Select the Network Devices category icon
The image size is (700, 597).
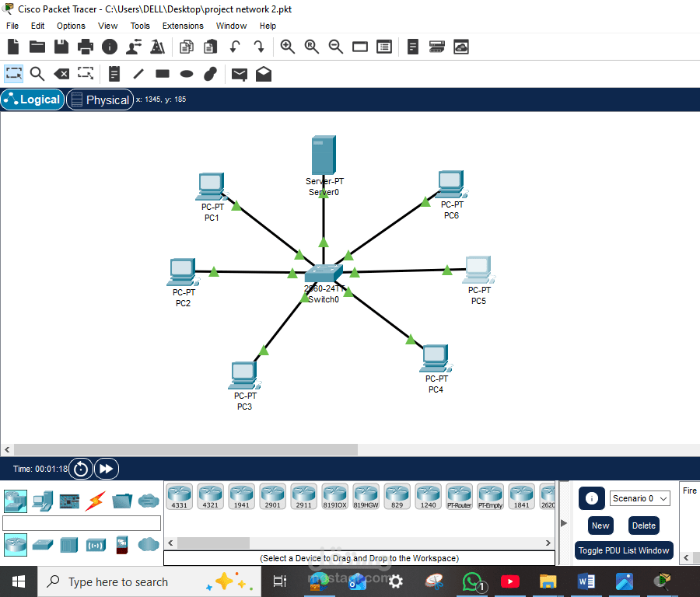click(x=16, y=501)
